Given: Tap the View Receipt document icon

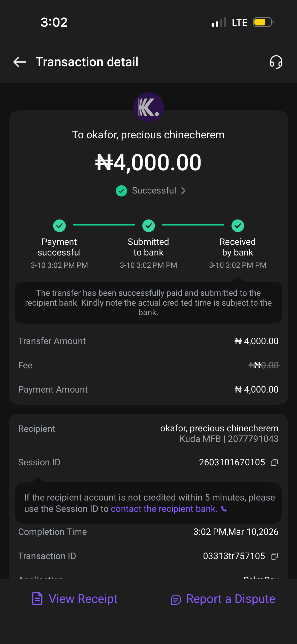Looking at the screenshot, I should coord(37,599).
